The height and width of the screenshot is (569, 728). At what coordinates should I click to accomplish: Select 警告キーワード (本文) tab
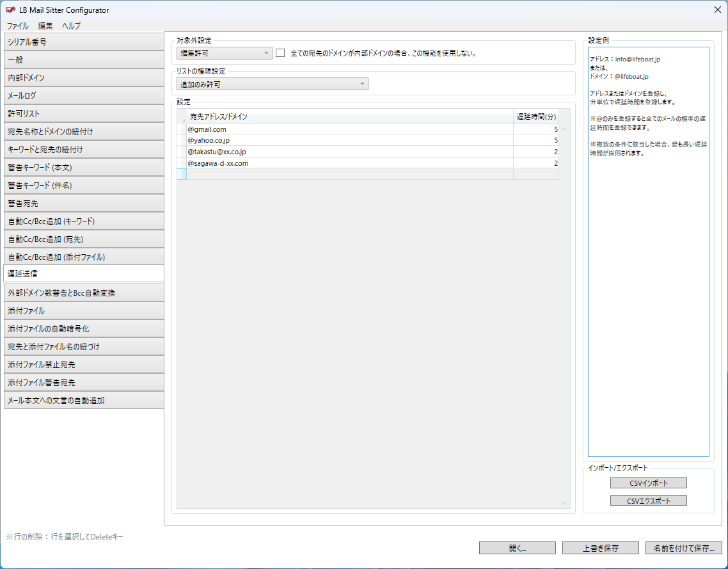(x=84, y=167)
